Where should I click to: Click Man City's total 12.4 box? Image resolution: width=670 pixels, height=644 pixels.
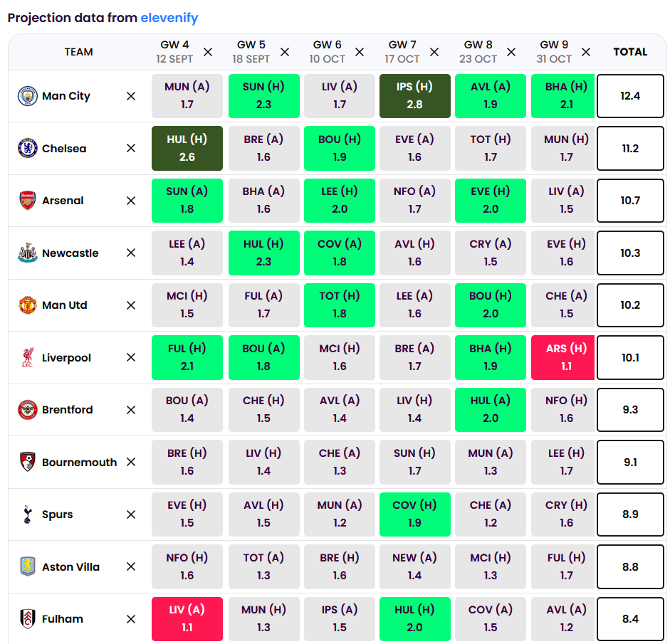630,95
